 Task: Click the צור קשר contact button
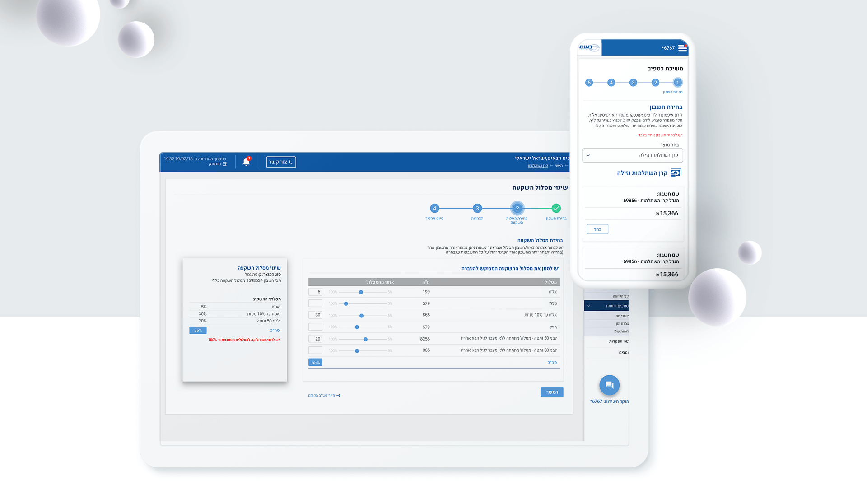tap(281, 162)
